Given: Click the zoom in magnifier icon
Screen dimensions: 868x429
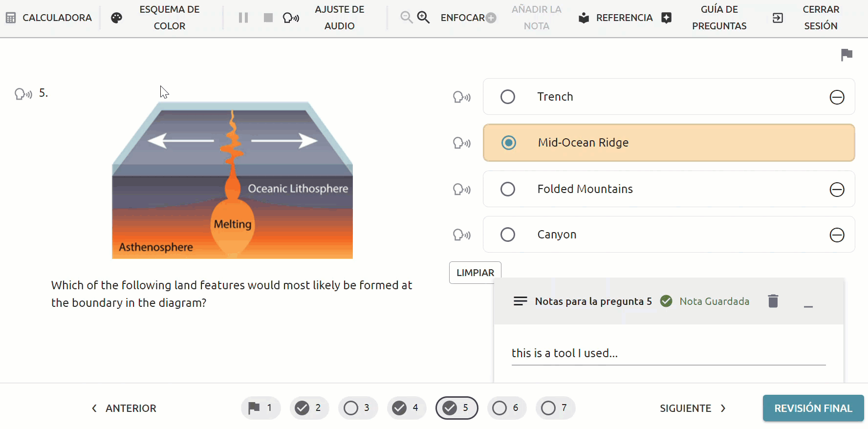Looking at the screenshot, I should click(x=423, y=18).
